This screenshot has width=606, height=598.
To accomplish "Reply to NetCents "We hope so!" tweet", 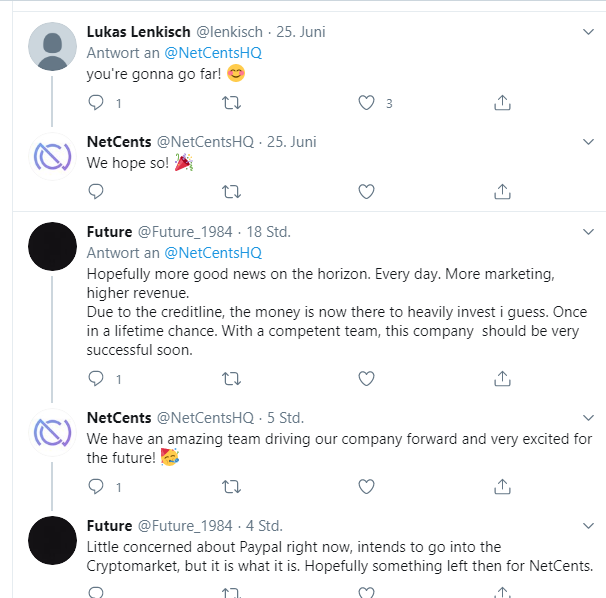I will [x=96, y=190].
